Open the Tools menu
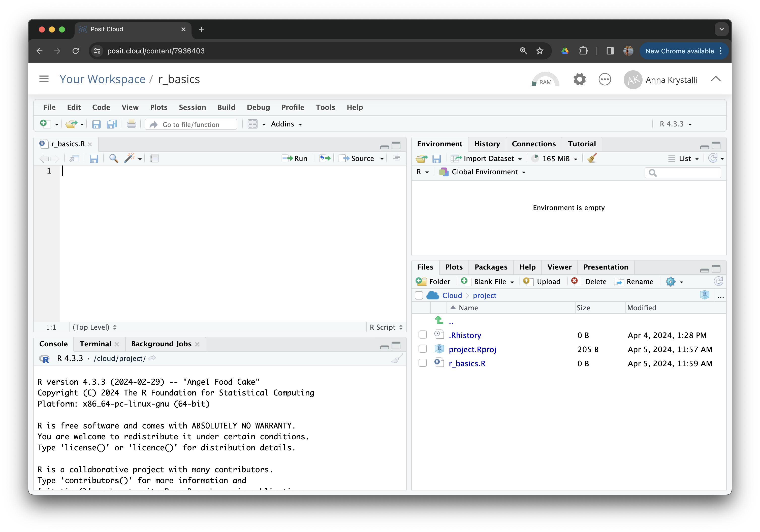The height and width of the screenshot is (532, 760). (325, 107)
